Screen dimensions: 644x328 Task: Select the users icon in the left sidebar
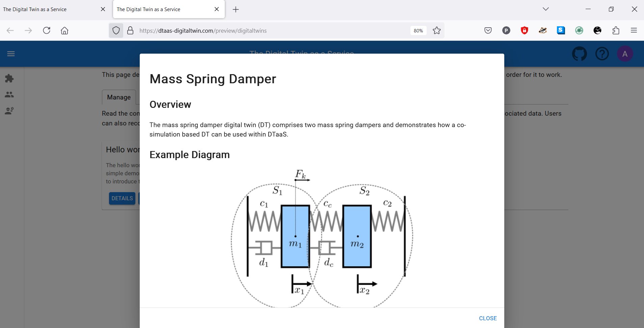[x=9, y=94]
